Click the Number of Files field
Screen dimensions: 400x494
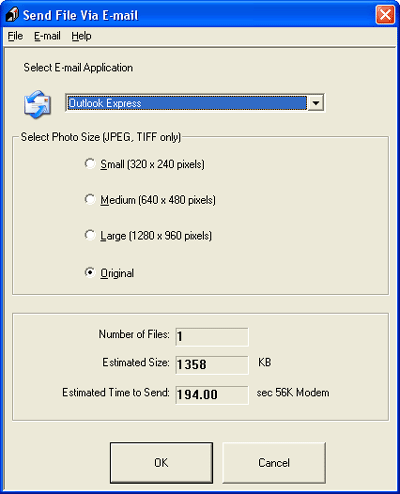212,337
